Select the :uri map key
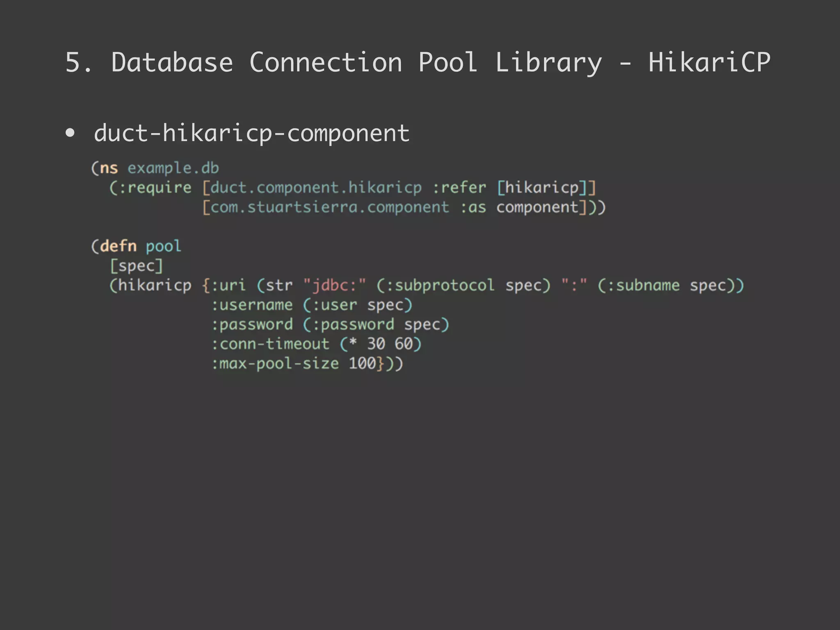The width and height of the screenshot is (840, 630). [228, 285]
